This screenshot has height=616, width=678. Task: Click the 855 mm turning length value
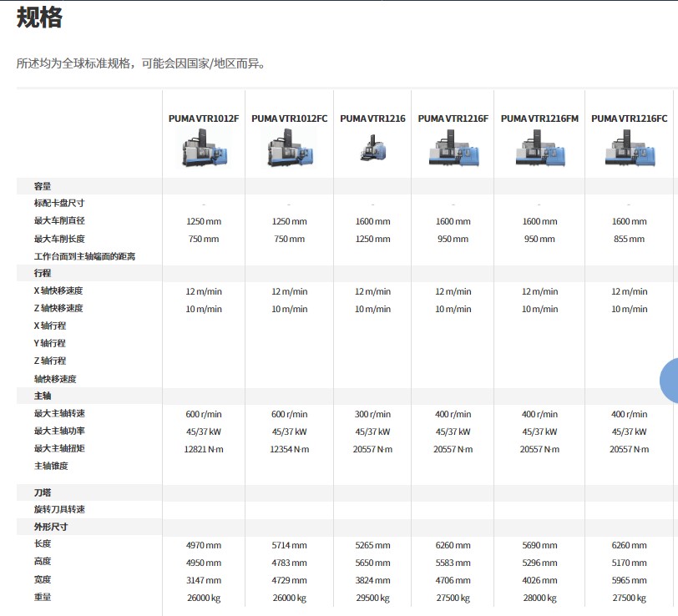tap(629, 239)
